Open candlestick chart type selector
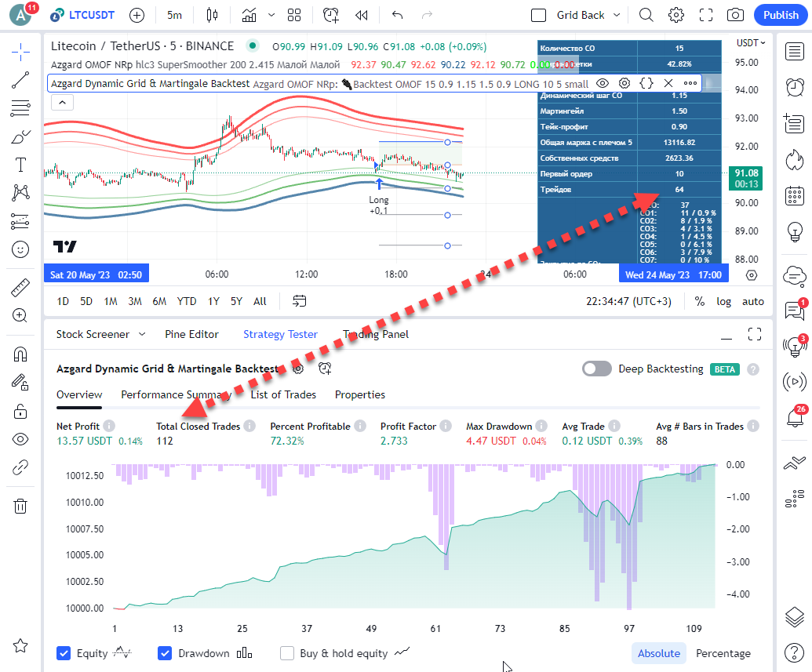This screenshot has height=672, width=812. [212, 16]
